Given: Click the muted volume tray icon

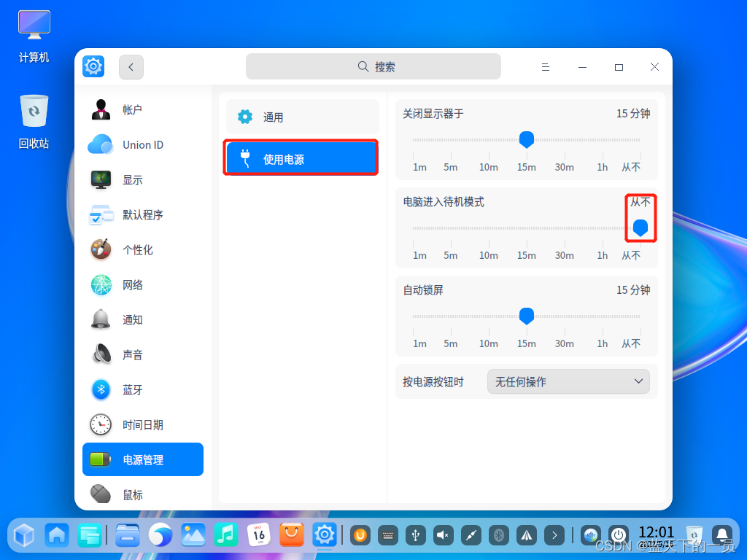Looking at the screenshot, I should [x=443, y=536].
